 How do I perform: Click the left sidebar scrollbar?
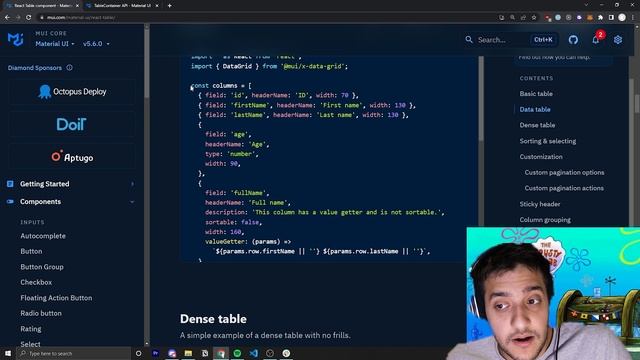click(x=146, y=63)
